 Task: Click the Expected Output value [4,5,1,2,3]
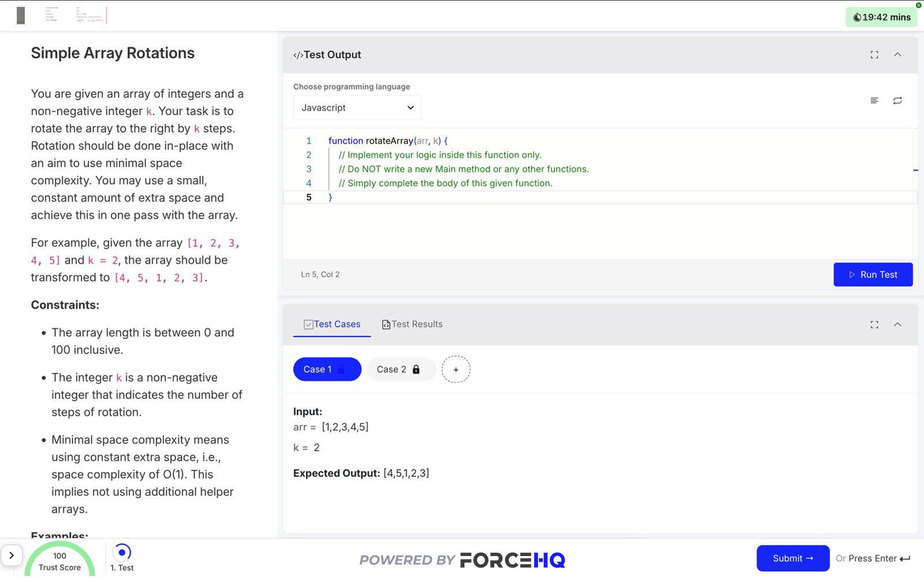coord(406,473)
